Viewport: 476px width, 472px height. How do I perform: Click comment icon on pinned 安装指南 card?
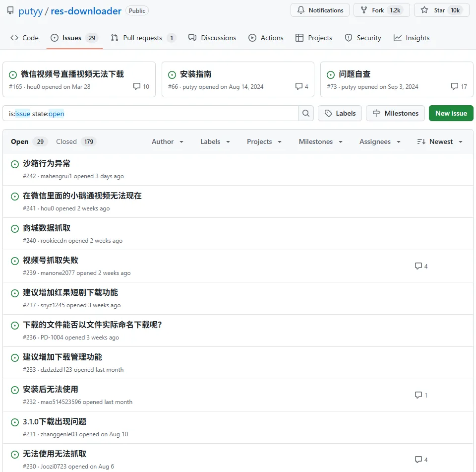[298, 86]
